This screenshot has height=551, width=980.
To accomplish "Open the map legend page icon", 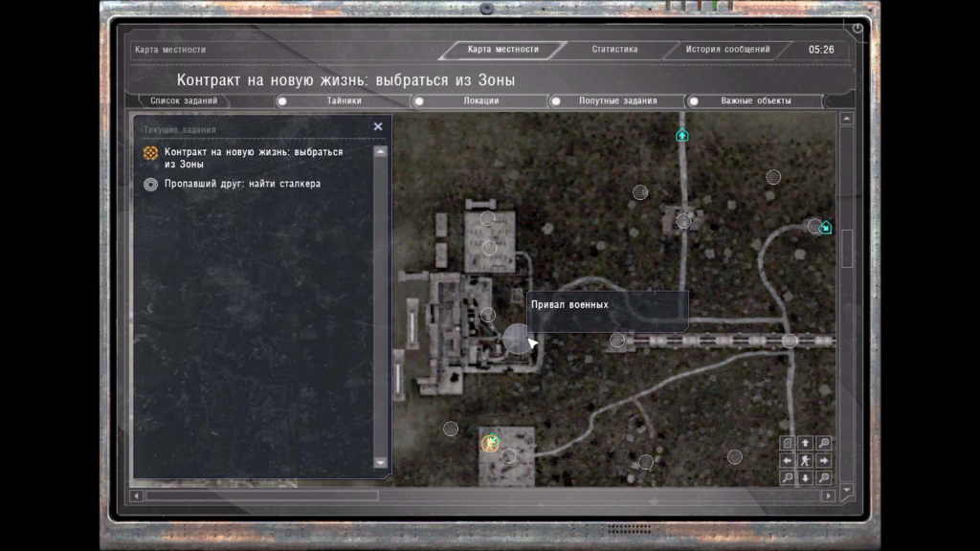I will tap(788, 443).
